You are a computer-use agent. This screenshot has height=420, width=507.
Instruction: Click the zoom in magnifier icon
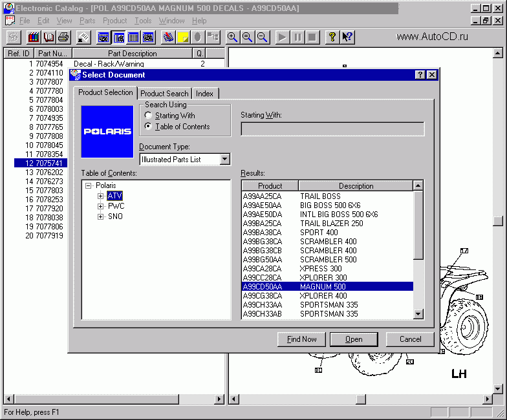tap(232, 37)
